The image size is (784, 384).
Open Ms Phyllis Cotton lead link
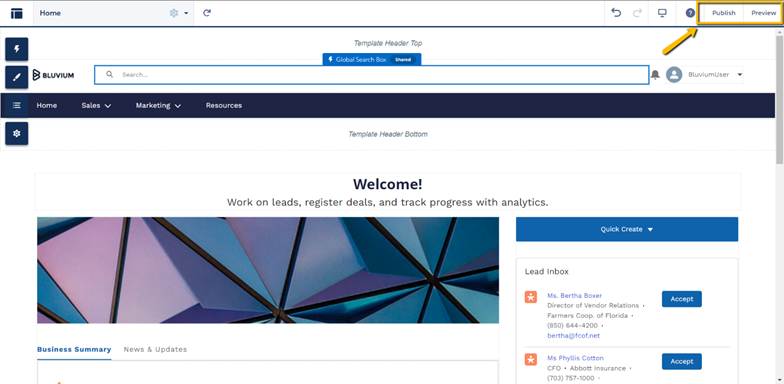(576, 358)
